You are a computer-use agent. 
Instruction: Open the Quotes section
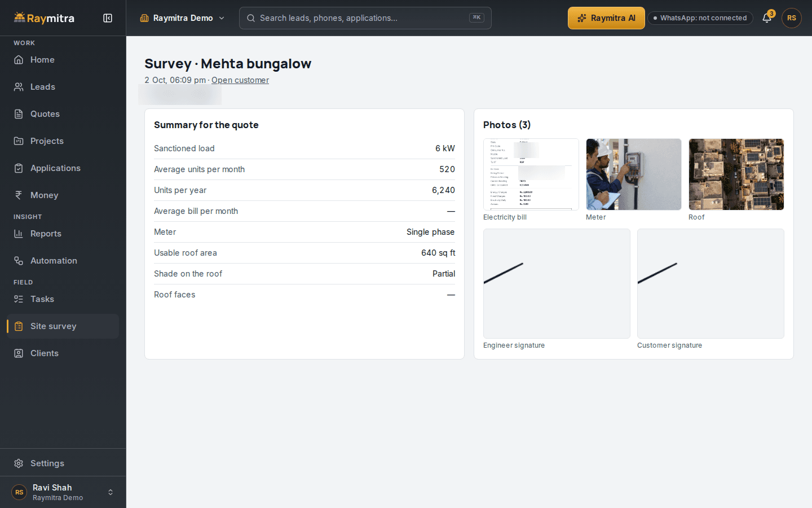pyautogui.click(x=63, y=114)
